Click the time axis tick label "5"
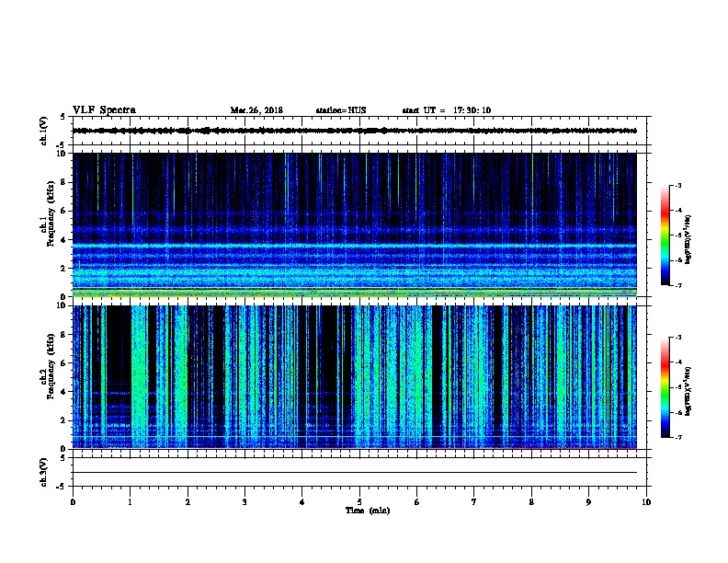The height and width of the screenshot is (563, 728). 359,502
